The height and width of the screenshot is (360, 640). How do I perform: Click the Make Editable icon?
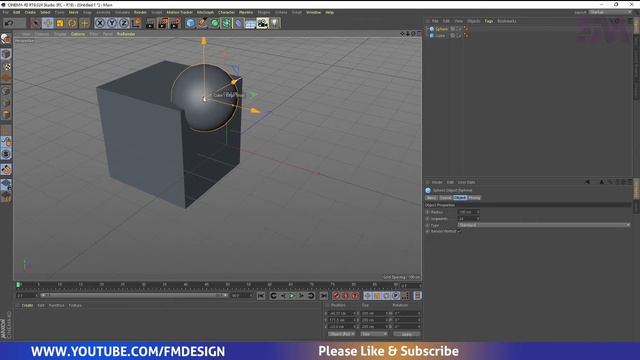(x=6, y=40)
